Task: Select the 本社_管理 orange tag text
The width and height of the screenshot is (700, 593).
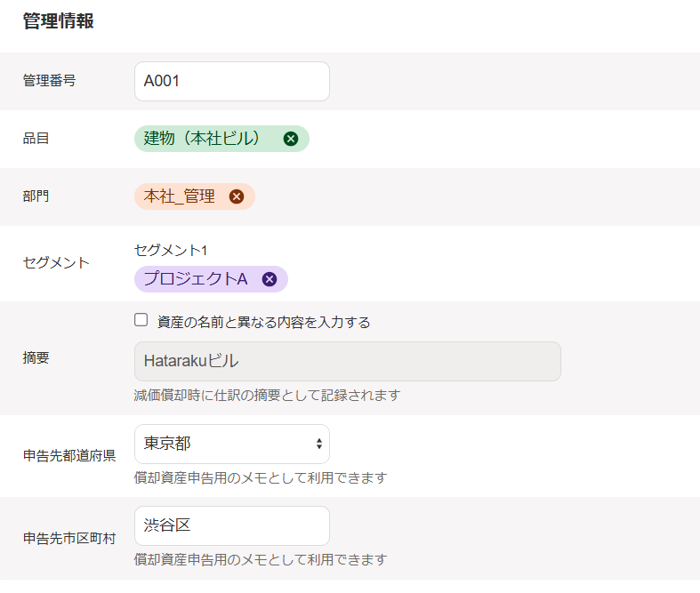Action: click(x=180, y=196)
